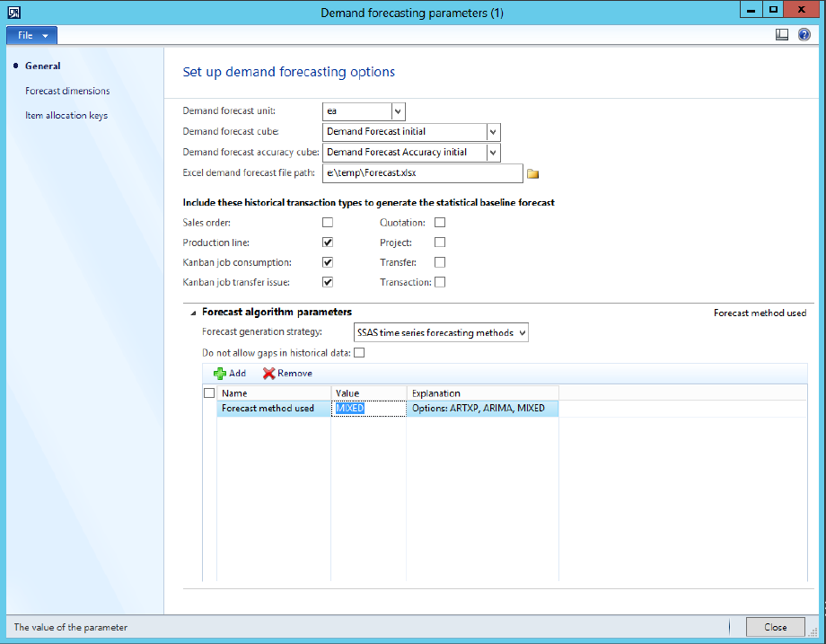Click the MIXED value cell
This screenshot has width=826, height=644.
369,409
